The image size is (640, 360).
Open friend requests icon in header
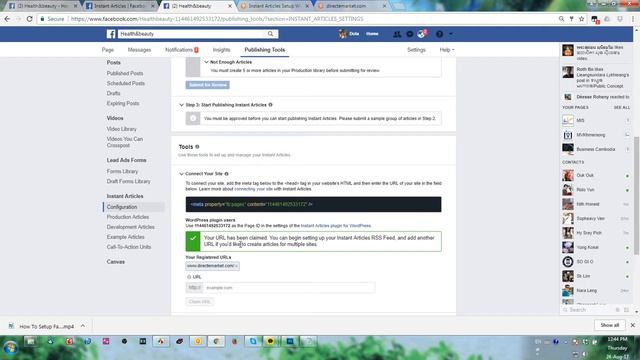point(396,34)
